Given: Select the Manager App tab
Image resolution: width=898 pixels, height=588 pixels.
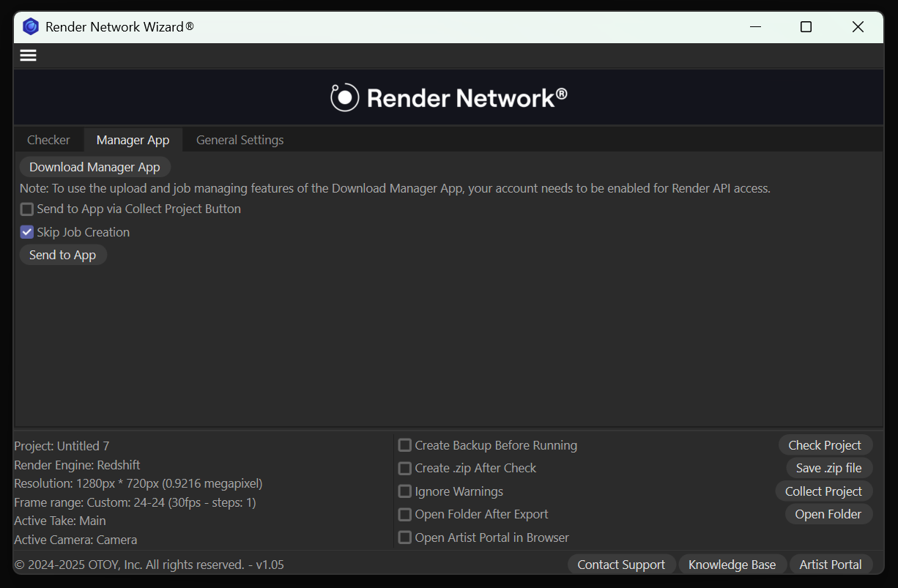Looking at the screenshot, I should 133,140.
